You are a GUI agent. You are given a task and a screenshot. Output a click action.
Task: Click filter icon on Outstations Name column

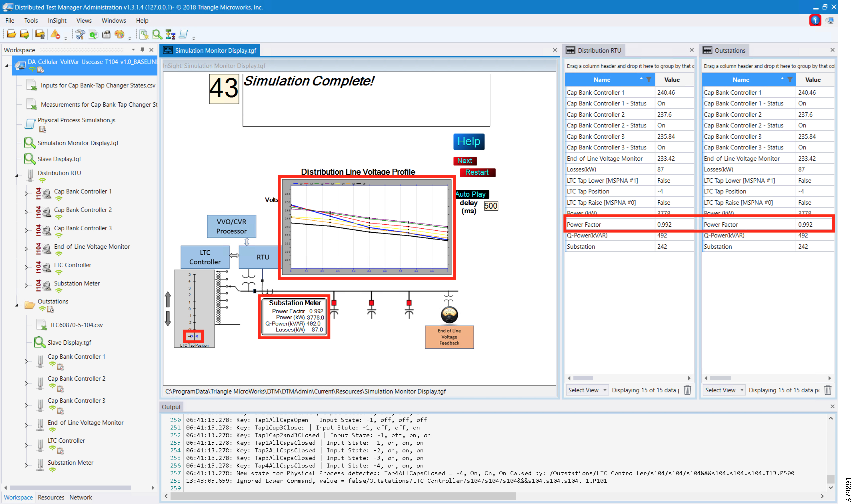[790, 80]
